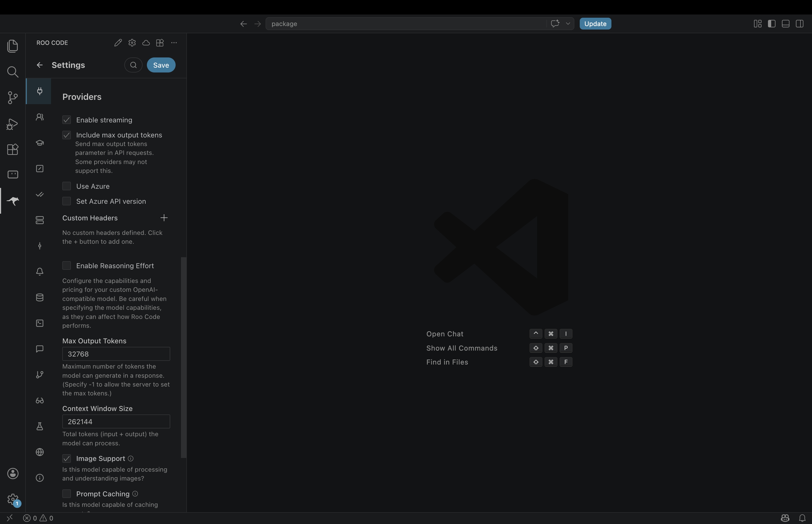Open the globe settings tab
This screenshot has height=524, width=812.
pos(40,452)
